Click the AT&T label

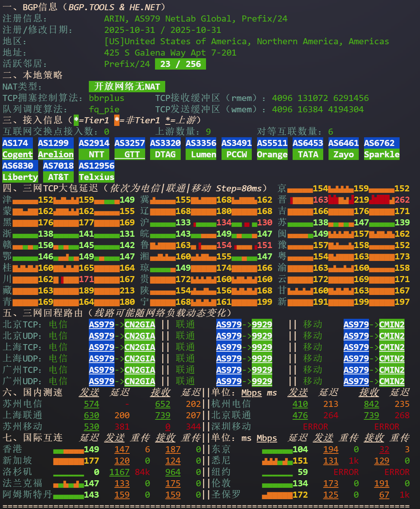coord(58,177)
